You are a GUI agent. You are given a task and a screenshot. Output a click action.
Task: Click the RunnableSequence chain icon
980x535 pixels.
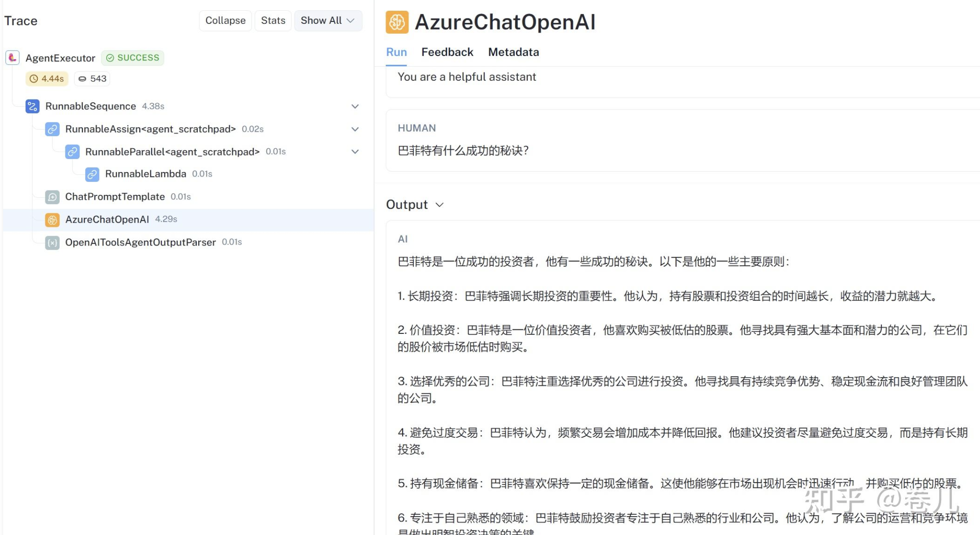(32, 106)
